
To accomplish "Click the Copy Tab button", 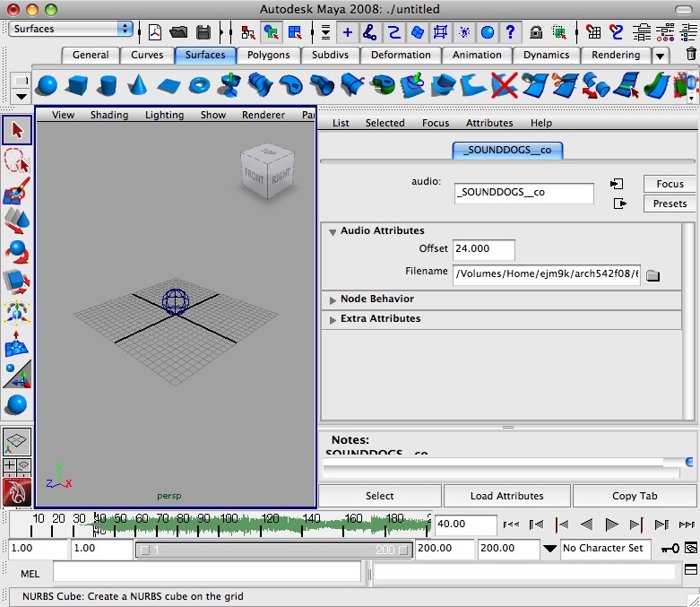I will [x=635, y=496].
